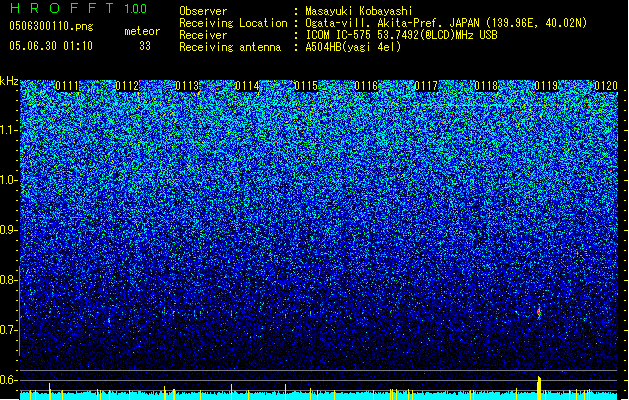The image size is (629, 400).
Task: Click the 0112 time marker
Action: tap(127, 86)
